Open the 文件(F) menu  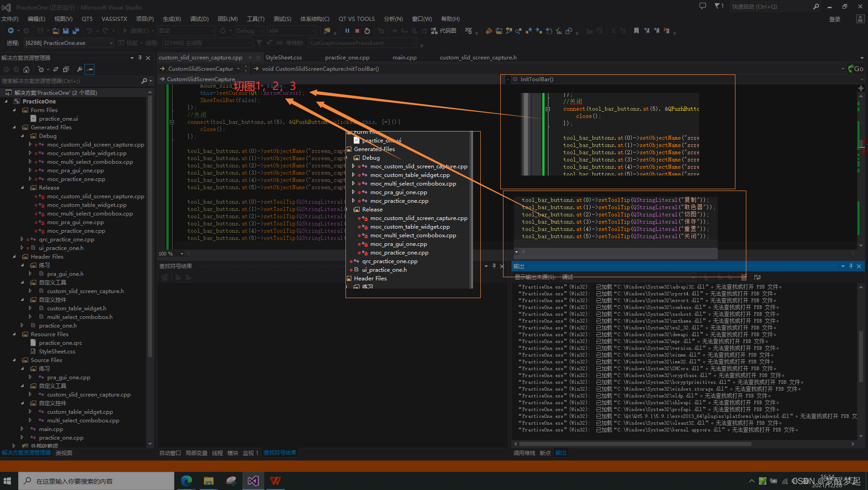tap(10, 19)
